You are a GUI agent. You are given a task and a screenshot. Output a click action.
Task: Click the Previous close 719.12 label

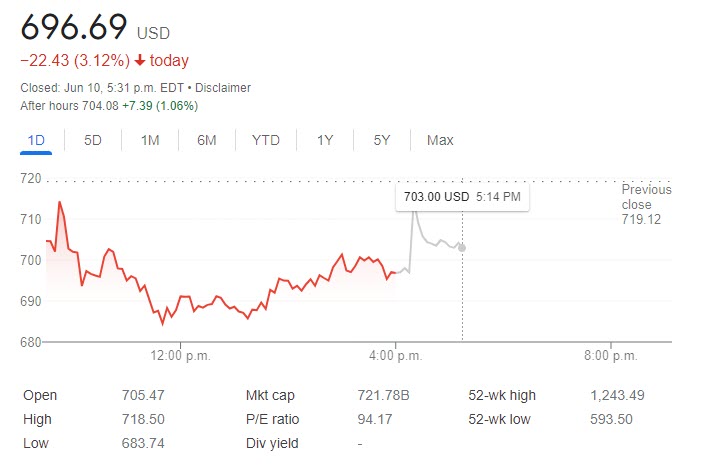[646, 204]
